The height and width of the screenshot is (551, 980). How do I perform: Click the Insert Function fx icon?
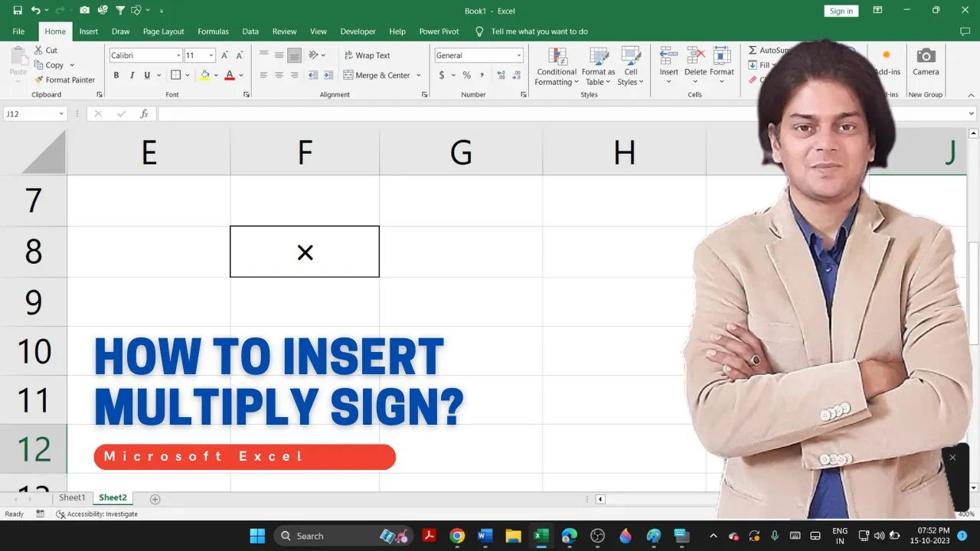144,113
